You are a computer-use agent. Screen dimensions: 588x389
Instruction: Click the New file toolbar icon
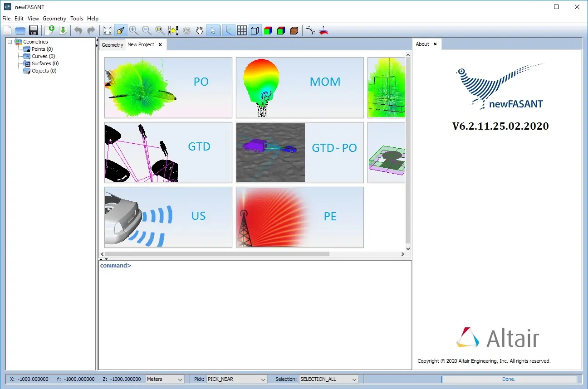tap(7, 30)
